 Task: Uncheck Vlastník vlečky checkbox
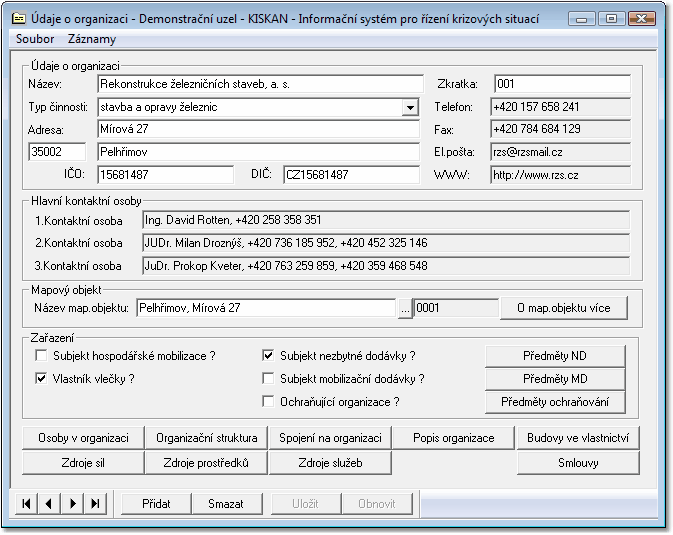[41, 378]
